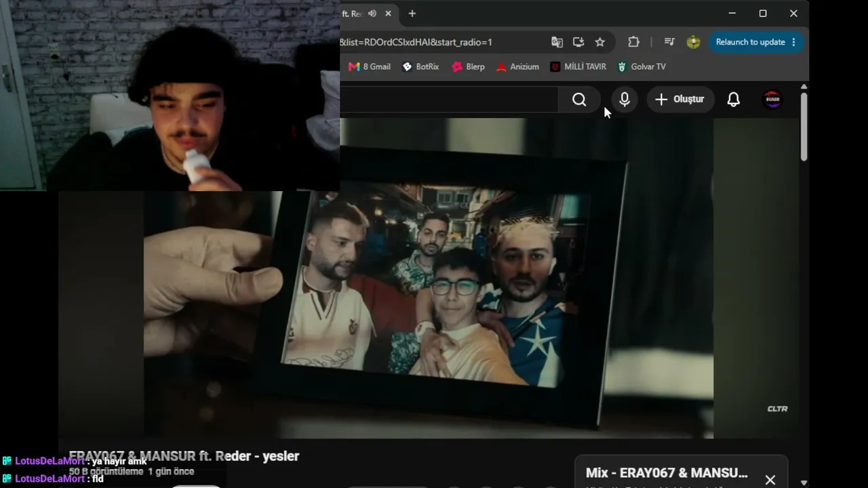This screenshot has width=868, height=488.
Task: Open the Chrome profile avatar
Action: [693, 42]
